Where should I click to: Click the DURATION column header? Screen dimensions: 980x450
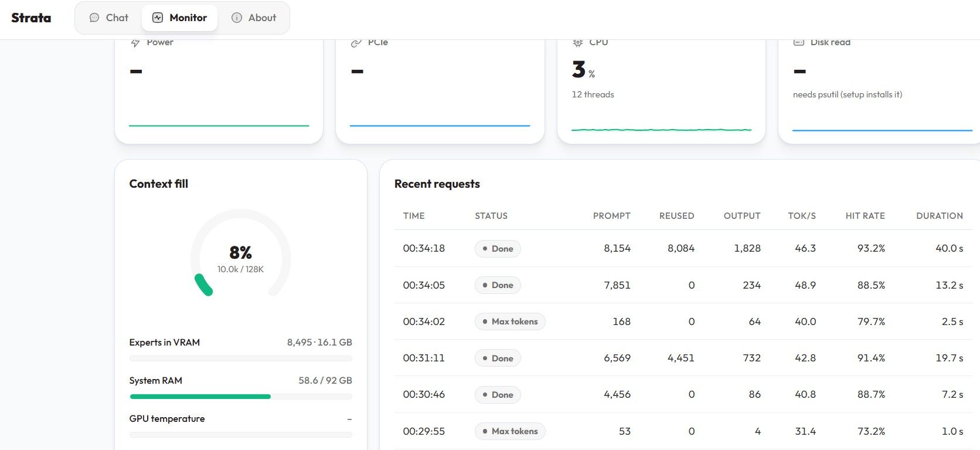pyautogui.click(x=940, y=216)
